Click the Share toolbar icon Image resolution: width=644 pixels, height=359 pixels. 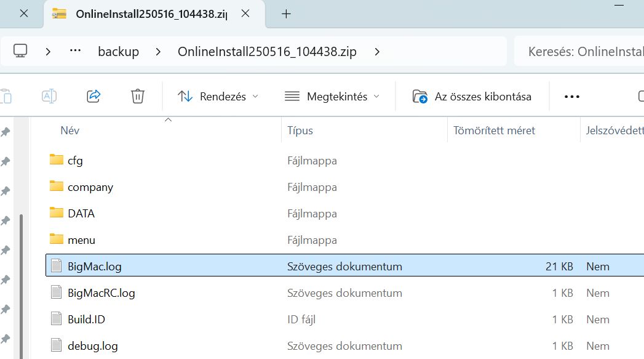point(93,96)
